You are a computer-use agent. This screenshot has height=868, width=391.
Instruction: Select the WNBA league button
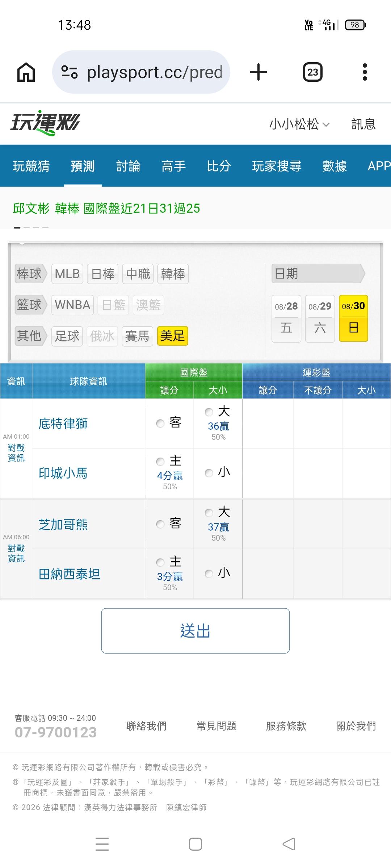(72, 305)
